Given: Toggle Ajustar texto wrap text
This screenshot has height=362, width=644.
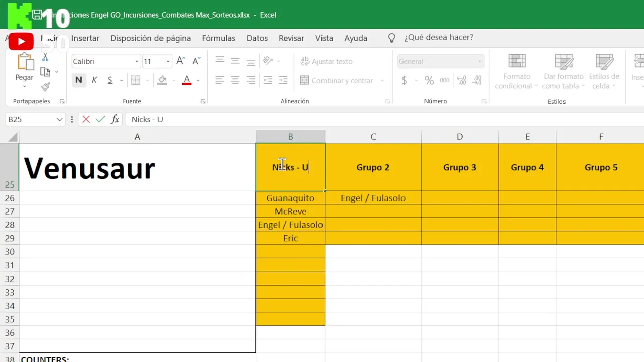Looking at the screenshot, I should [327, 61].
